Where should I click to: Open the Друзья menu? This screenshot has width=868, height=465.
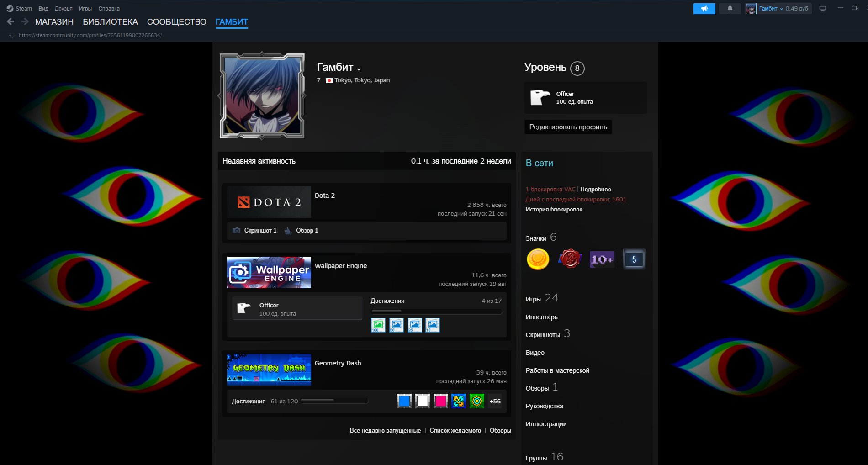(x=64, y=9)
